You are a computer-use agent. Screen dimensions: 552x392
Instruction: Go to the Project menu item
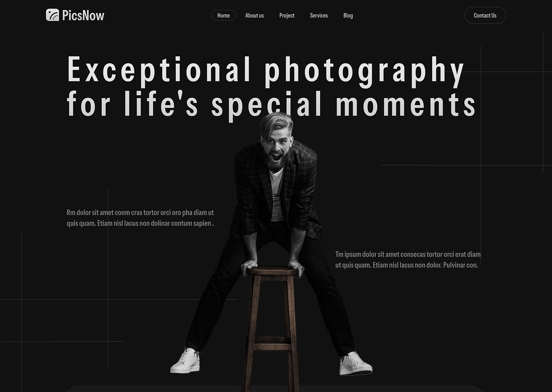click(x=287, y=15)
